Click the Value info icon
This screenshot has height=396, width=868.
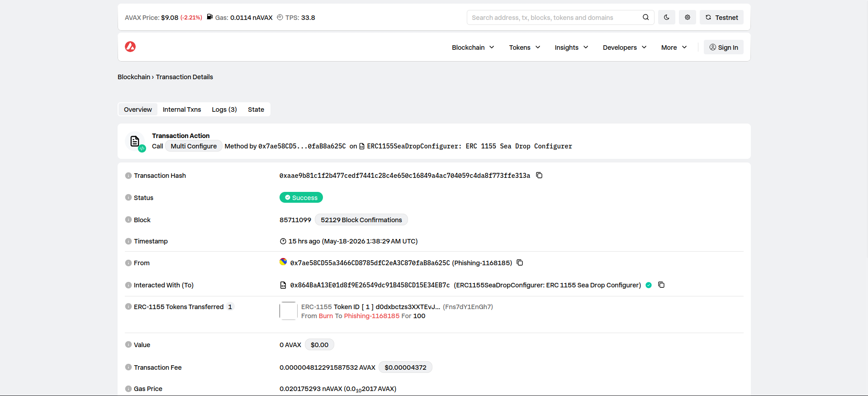click(x=128, y=344)
